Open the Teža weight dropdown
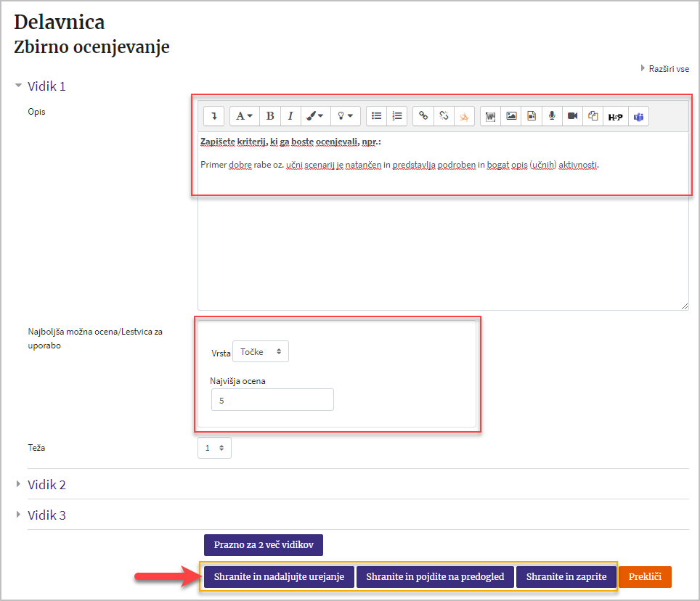The height and width of the screenshot is (601, 700). click(x=214, y=448)
